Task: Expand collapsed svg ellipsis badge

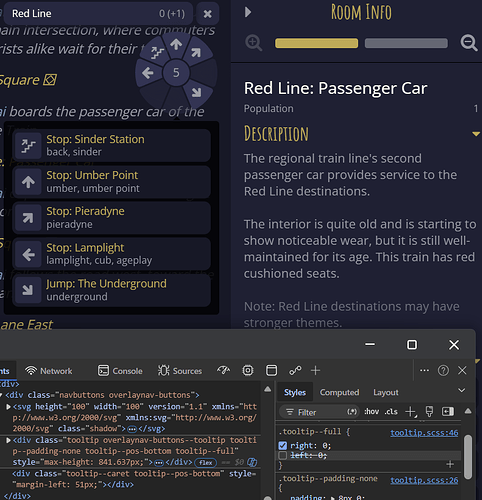Action: [x=132, y=429]
